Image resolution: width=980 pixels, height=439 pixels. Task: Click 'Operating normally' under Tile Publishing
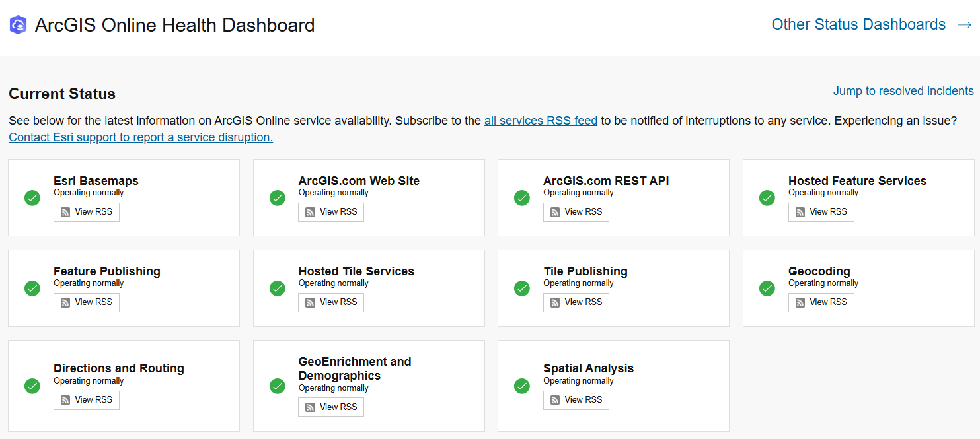tap(578, 283)
